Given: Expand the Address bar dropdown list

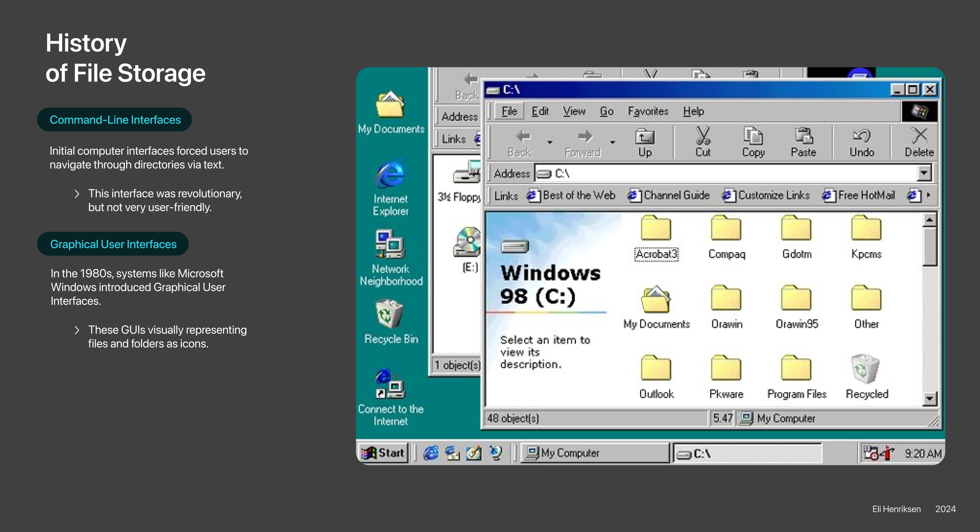Looking at the screenshot, I should pos(924,173).
